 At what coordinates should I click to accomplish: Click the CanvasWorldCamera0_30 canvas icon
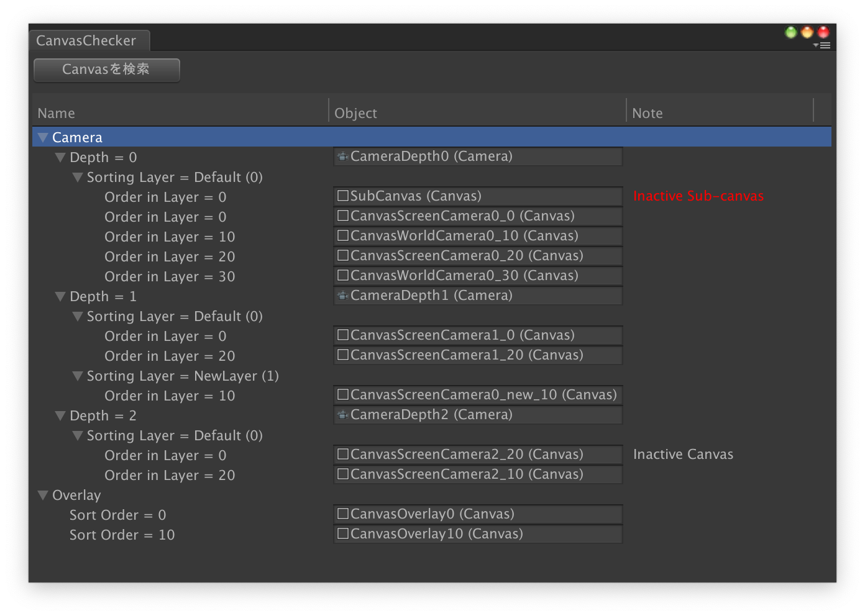[x=342, y=276]
